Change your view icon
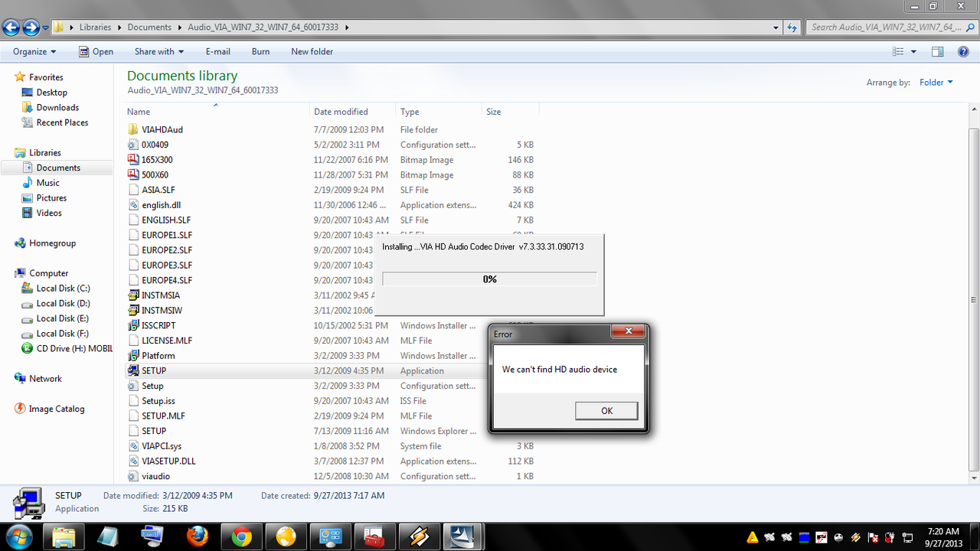This screenshot has height=551, width=980. tap(899, 51)
